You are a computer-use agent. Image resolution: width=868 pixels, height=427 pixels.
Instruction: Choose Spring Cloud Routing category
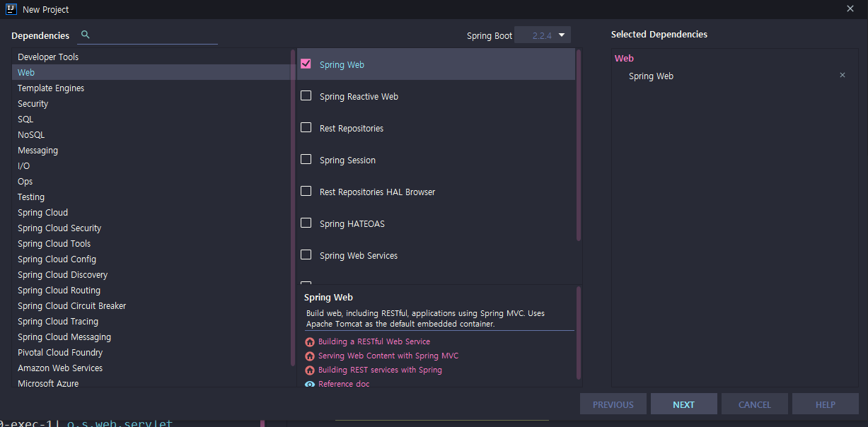tap(151, 290)
